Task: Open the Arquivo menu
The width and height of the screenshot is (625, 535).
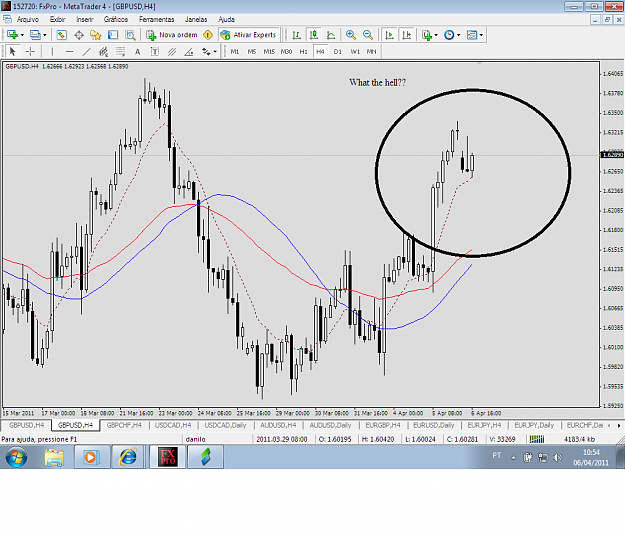Action: [x=28, y=19]
